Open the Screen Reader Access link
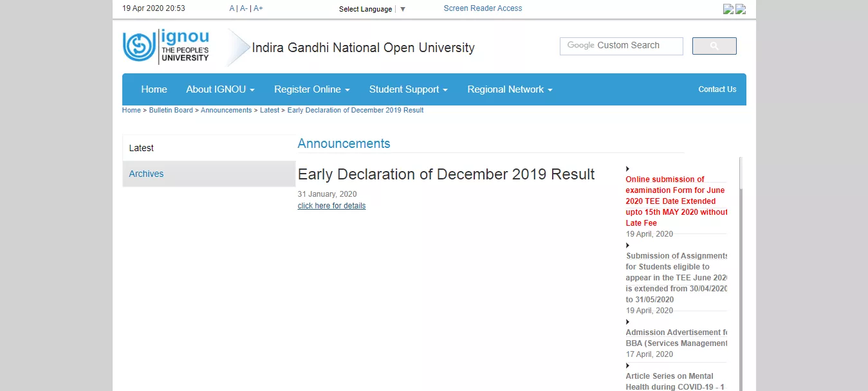Screen dimensions: 868x391 pos(483,8)
